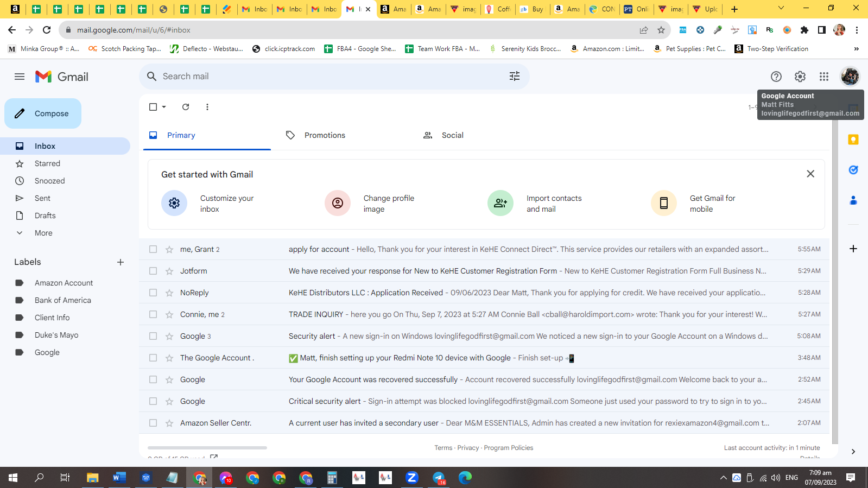Open Telegram from the taskbar
The width and height of the screenshot is (868, 488).
point(439,478)
